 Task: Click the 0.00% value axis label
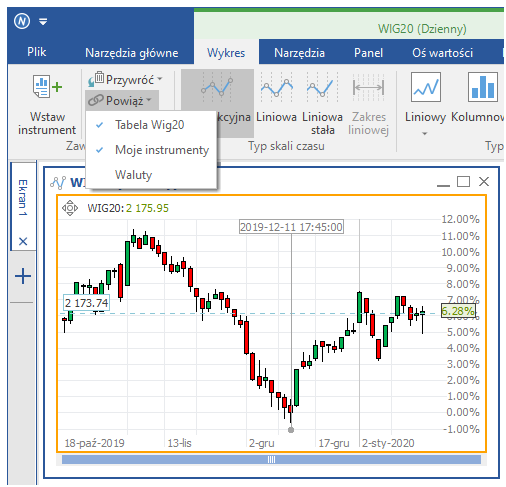[463, 412]
